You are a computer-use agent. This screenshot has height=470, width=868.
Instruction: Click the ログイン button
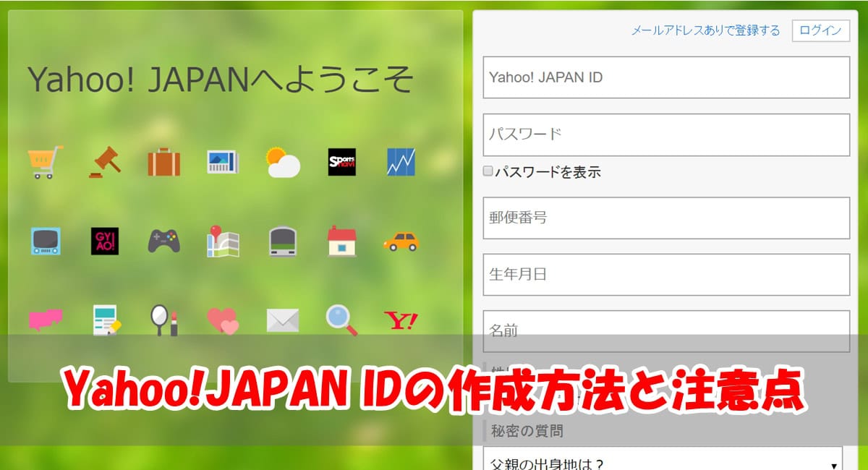(821, 30)
